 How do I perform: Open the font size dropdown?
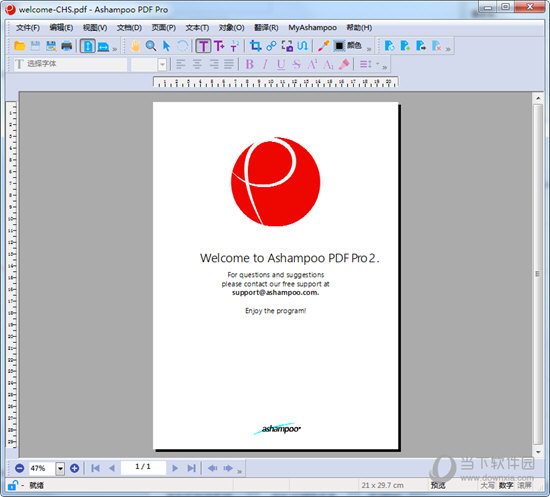162,65
